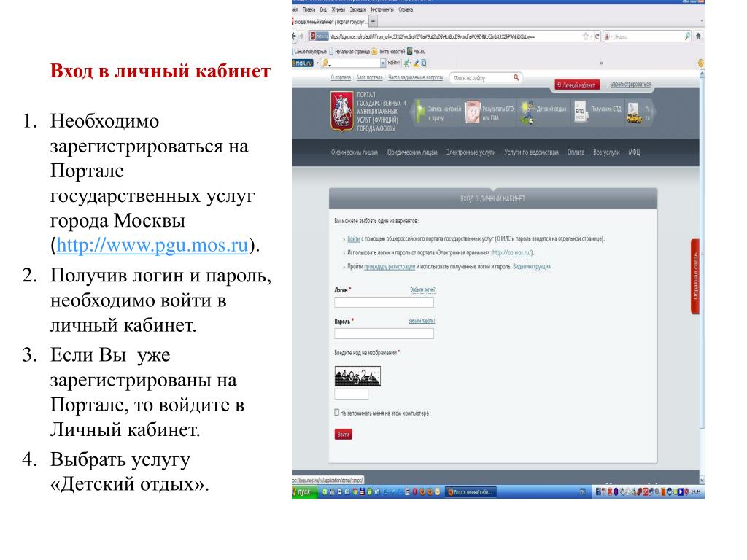Viewport: 747px width, 560px height.
Task: Click the magnifier in the Yandex search box
Action: tap(687, 36)
